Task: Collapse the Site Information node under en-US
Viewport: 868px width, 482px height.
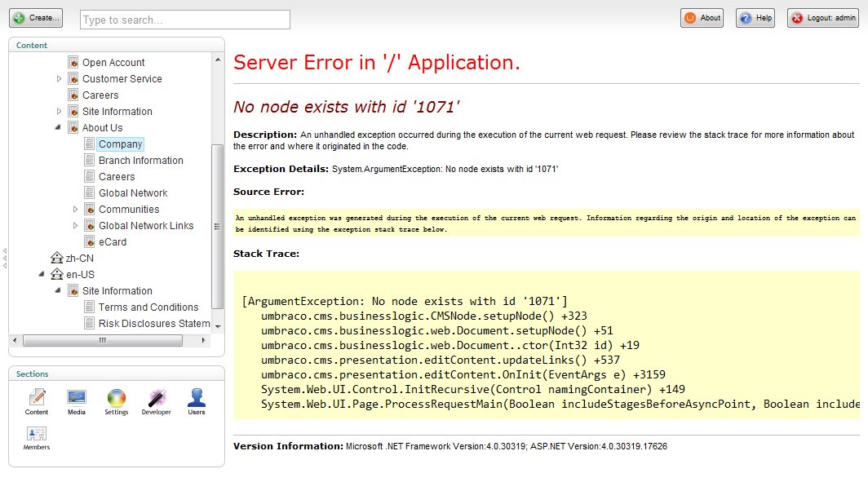Action: (58, 291)
